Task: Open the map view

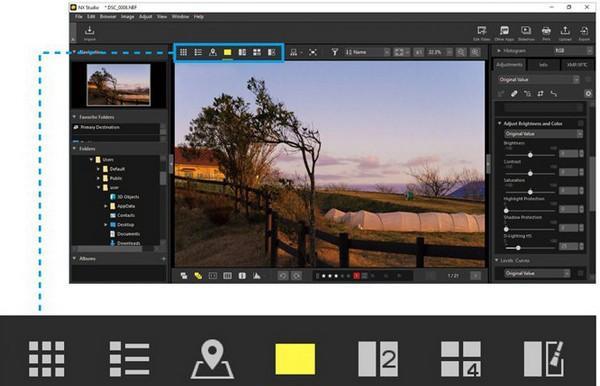Action: 213,52
